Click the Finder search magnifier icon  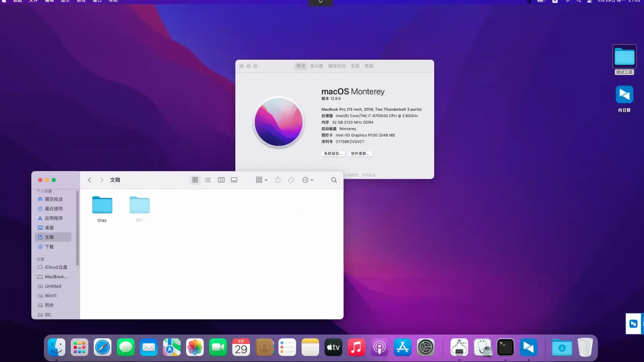click(334, 180)
